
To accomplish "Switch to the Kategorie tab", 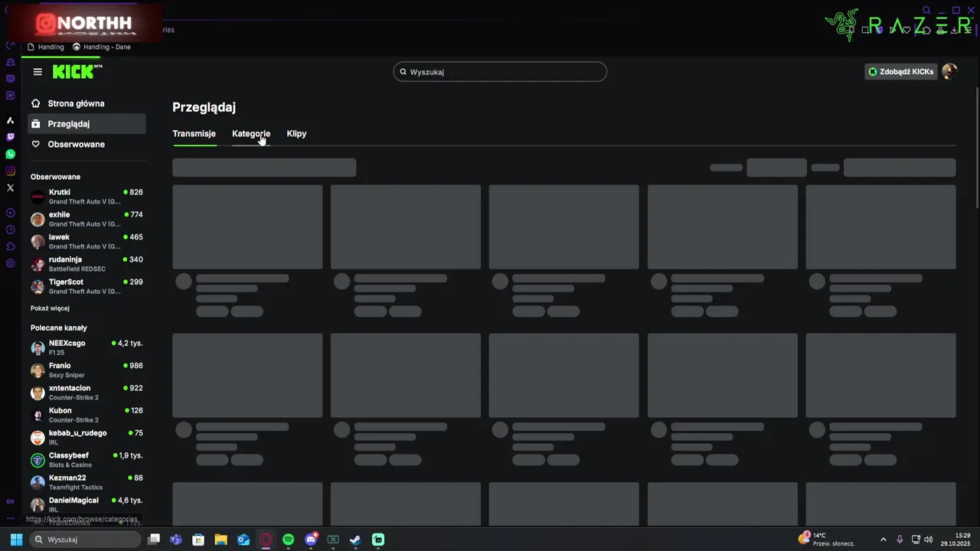I will pos(251,133).
